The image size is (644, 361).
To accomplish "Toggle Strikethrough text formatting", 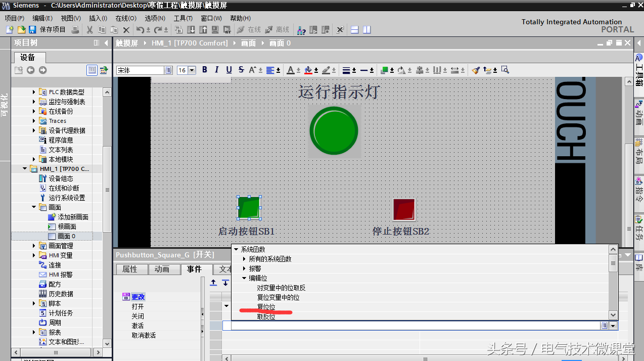I will [x=241, y=70].
